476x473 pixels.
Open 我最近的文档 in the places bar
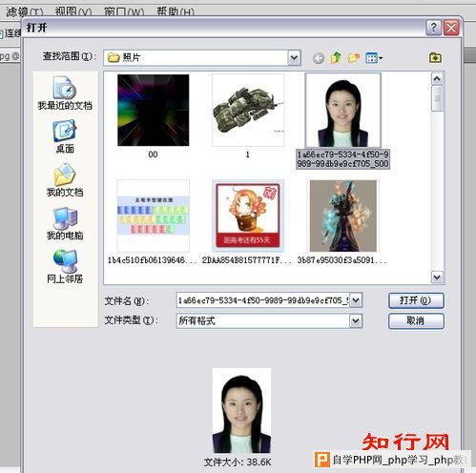point(65,93)
